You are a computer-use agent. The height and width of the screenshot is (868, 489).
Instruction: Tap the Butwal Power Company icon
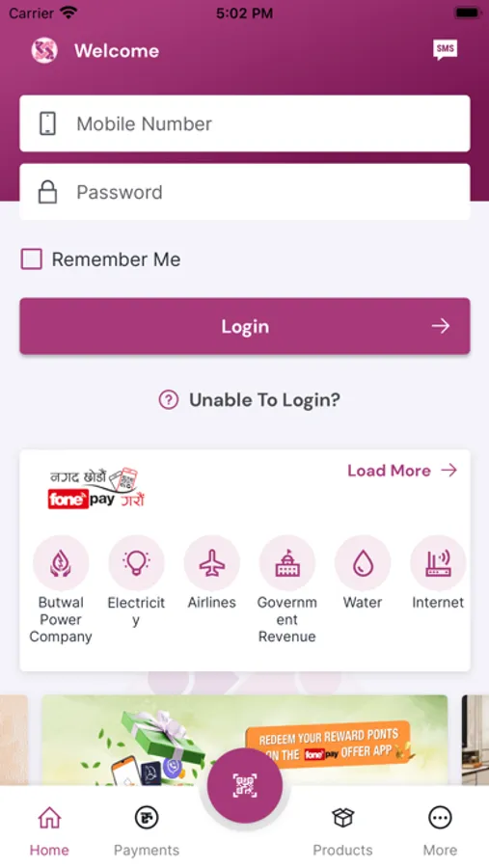[61, 563]
